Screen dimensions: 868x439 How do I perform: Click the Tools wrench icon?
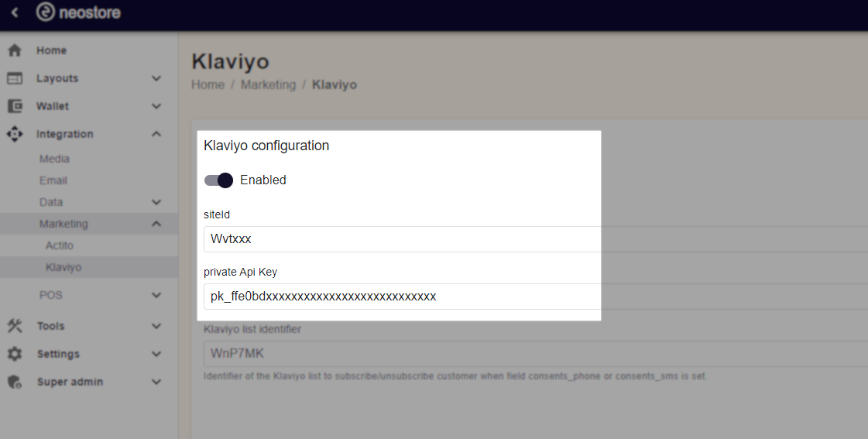tap(14, 326)
